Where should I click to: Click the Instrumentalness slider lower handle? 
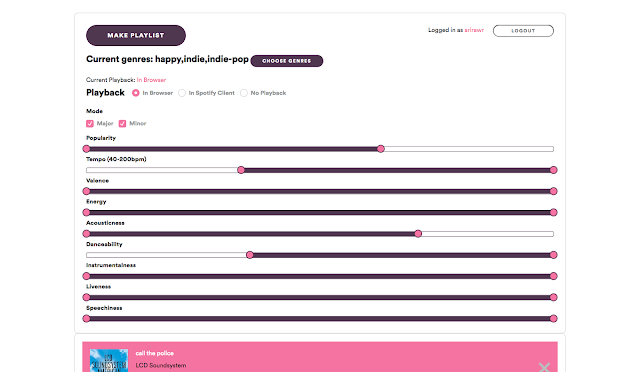[x=87, y=276]
